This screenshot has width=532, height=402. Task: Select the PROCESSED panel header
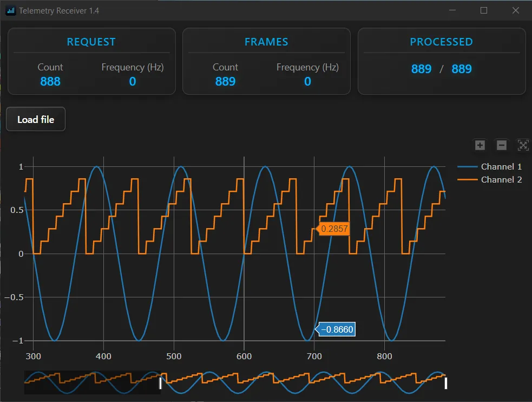(x=441, y=42)
